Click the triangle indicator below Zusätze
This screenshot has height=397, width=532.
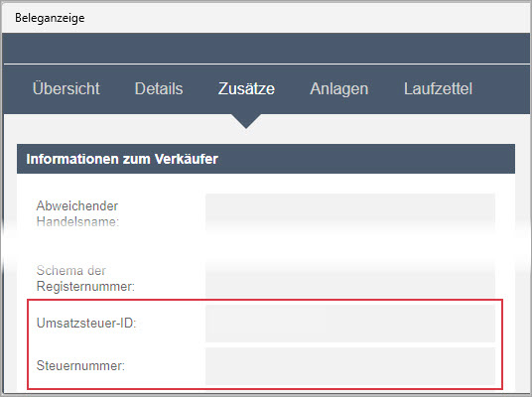246,121
